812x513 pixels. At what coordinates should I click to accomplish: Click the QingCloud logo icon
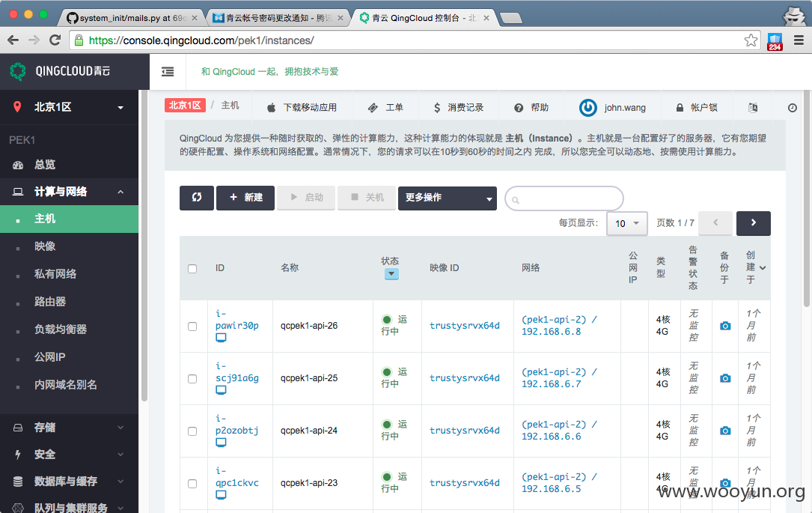(x=18, y=71)
